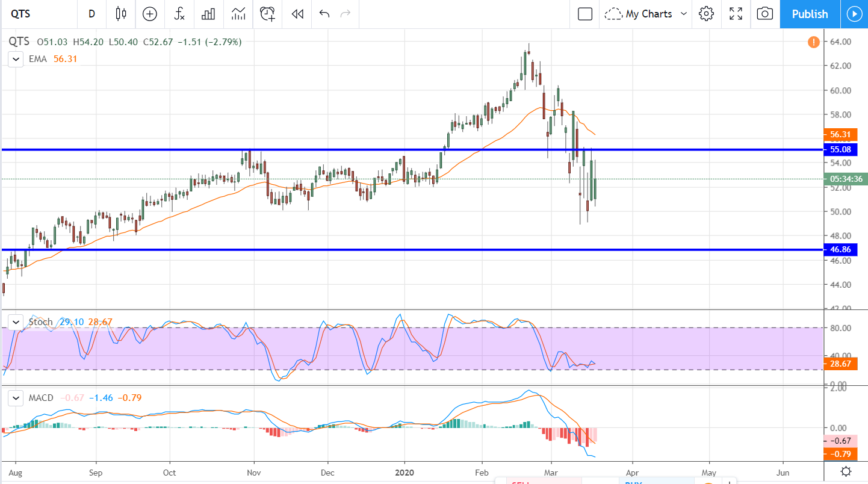Collapse the Stoch indicator legend
The height and width of the screenshot is (484, 868).
coord(14,322)
